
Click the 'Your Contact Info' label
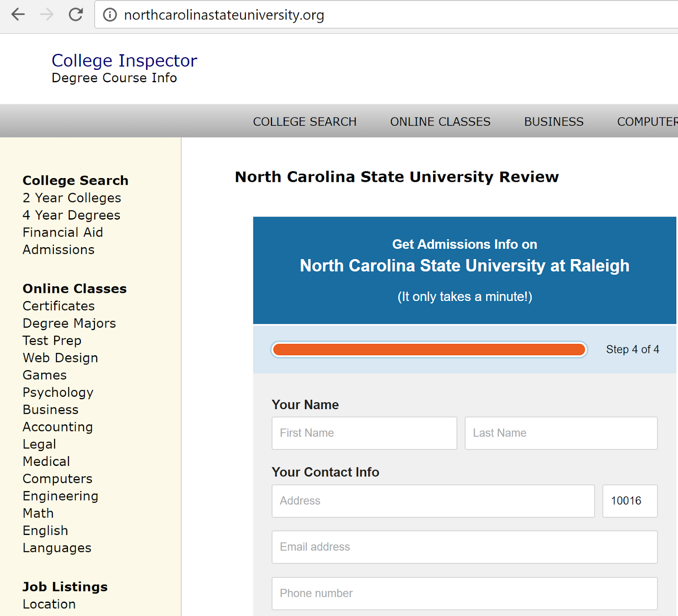[325, 472]
